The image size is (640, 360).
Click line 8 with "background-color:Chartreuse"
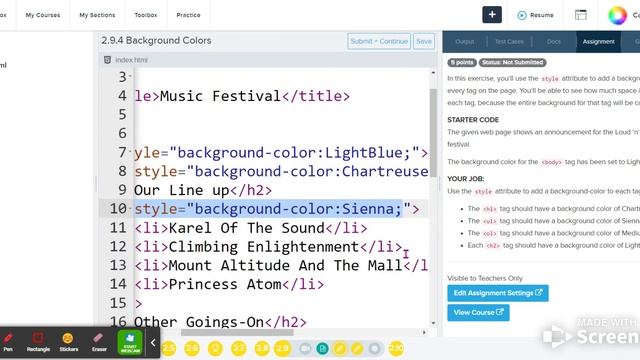point(281,171)
